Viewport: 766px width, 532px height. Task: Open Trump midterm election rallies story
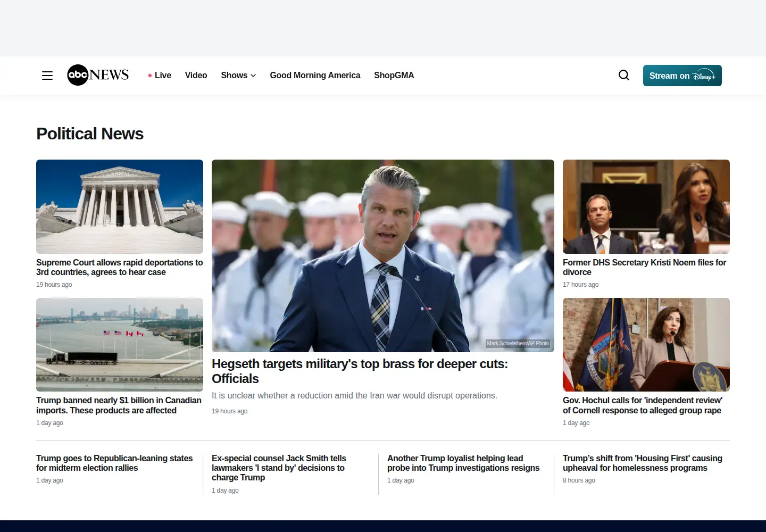114,463
